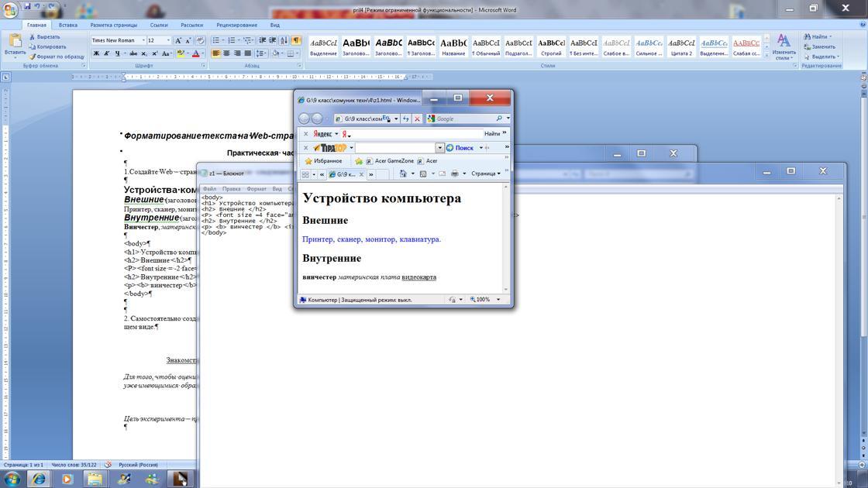Toggle italic (К) formatting in Word
Viewport: 868px width, 488px height.
tap(107, 53)
